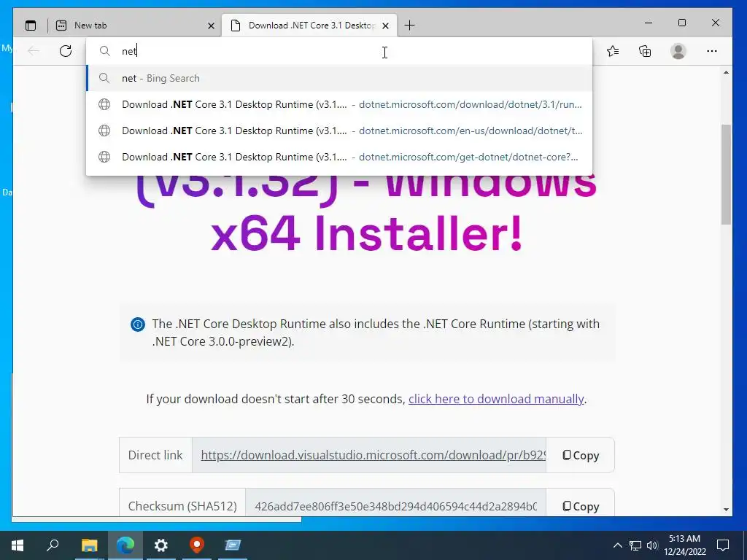Click the back navigation arrow
Viewport: 747px width, 560px height.
tap(34, 51)
